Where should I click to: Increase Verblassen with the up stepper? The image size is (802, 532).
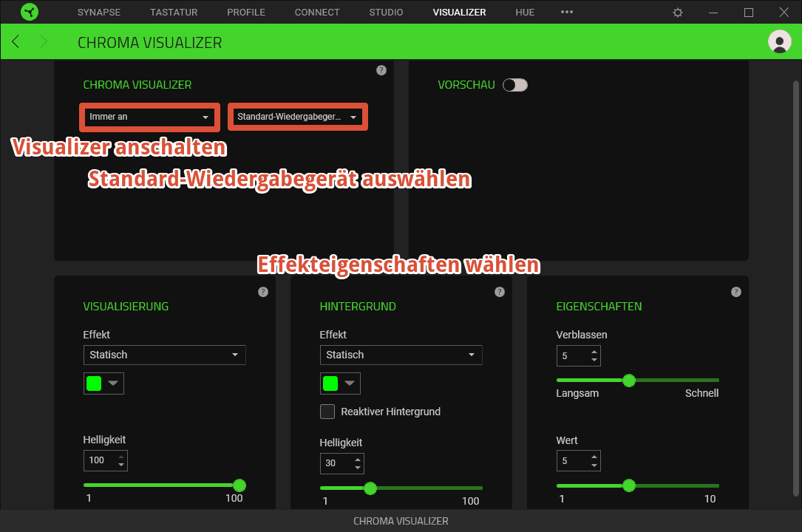point(594,352)
